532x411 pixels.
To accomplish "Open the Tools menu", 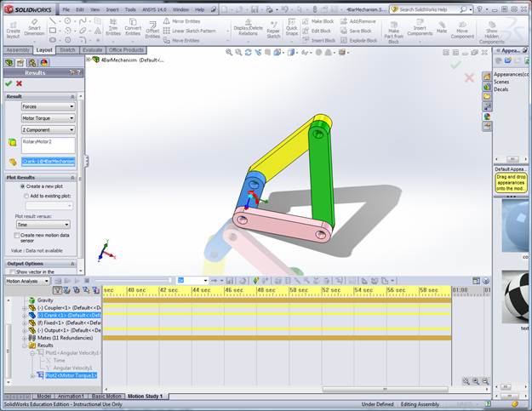I will (130, 9).
